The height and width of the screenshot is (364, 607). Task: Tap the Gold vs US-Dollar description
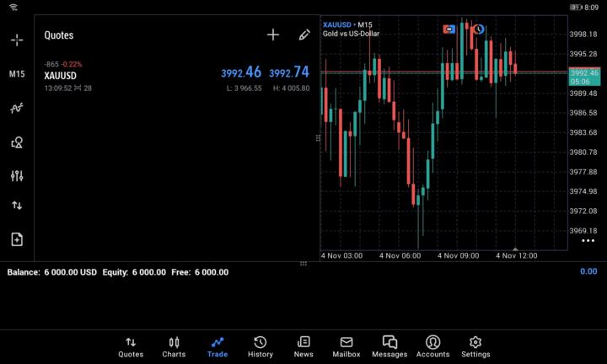coord(351,34)
